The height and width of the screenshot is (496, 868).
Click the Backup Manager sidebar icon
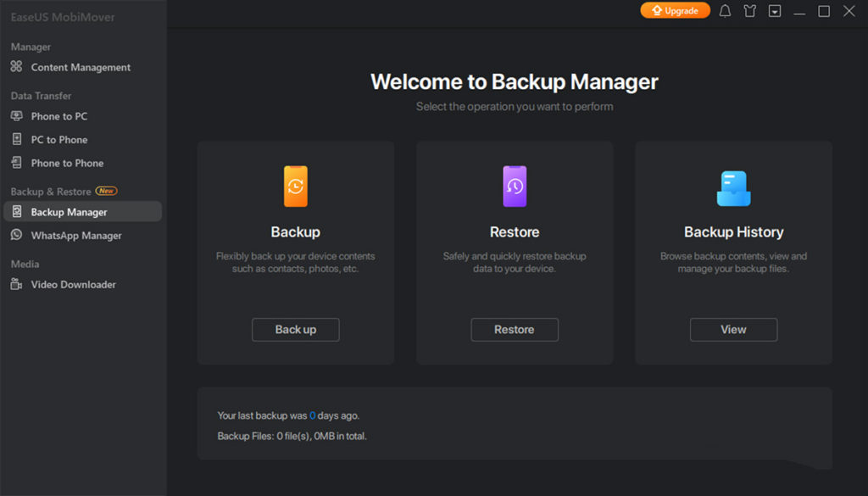pos(17,211)
